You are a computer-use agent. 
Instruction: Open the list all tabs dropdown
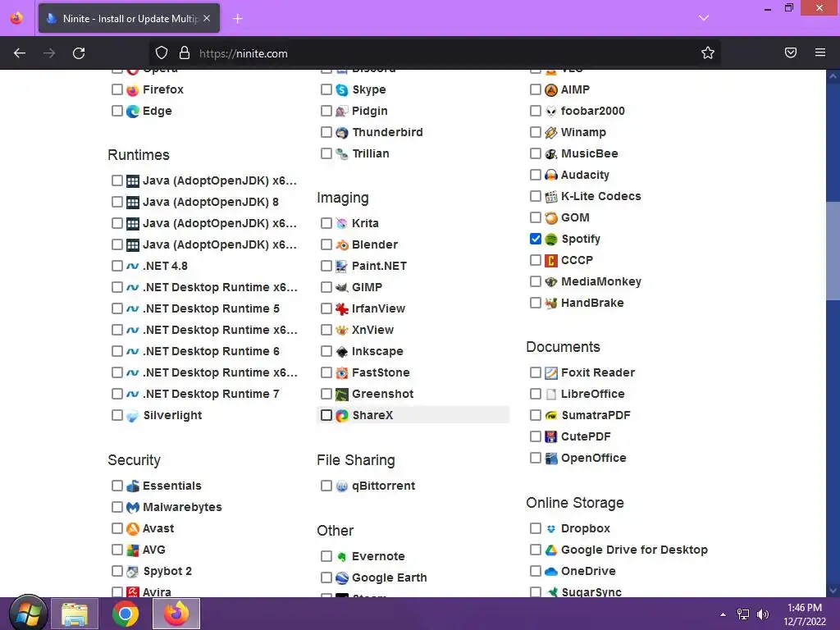point(704,18)
